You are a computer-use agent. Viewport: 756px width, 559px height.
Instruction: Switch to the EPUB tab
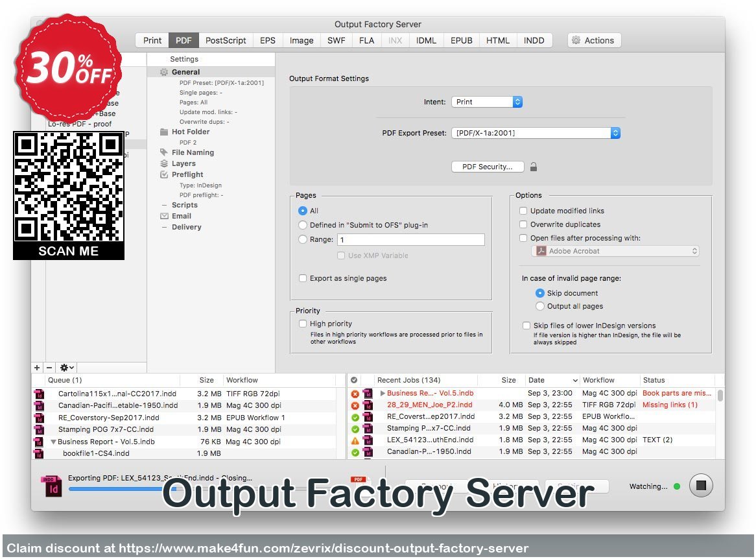pos(462,40)
